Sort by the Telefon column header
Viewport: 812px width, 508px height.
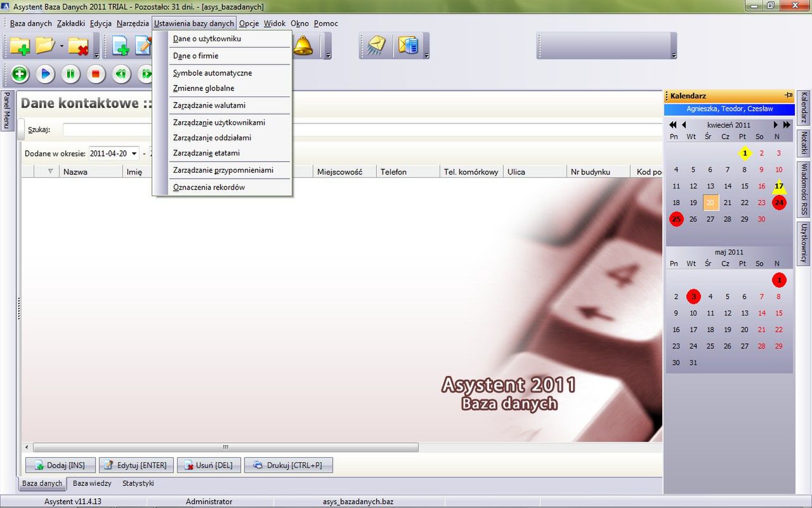[x=408, y=171]
